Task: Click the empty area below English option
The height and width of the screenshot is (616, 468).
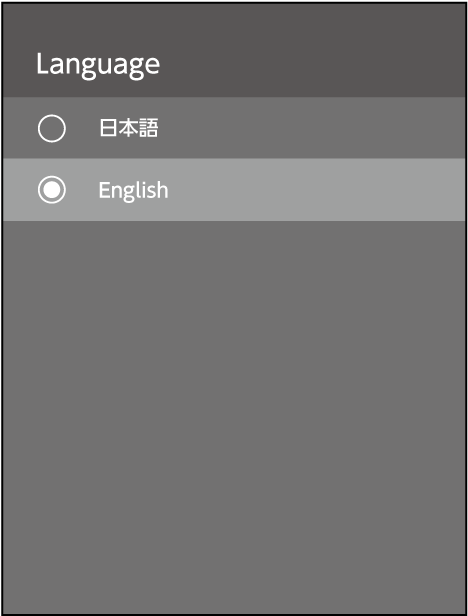Action: point(234,416)
